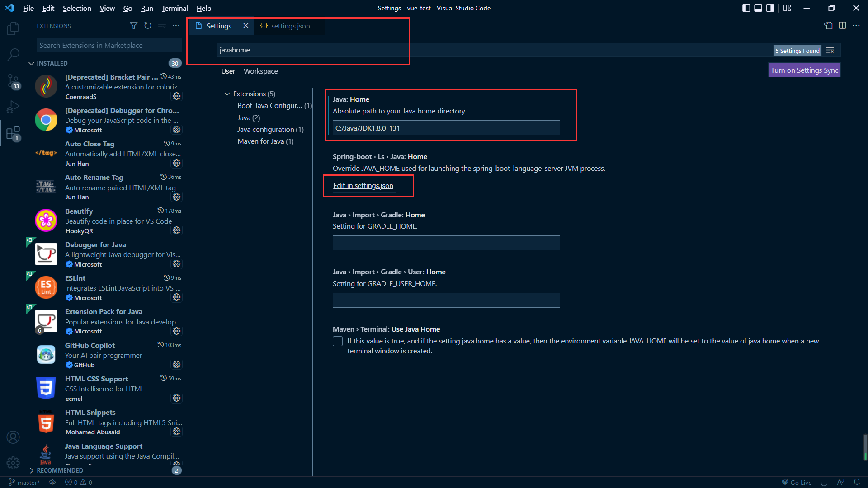Open Source Control view with 33 changes
This screenshot has height=488, width=868.
tap(13, 81)
